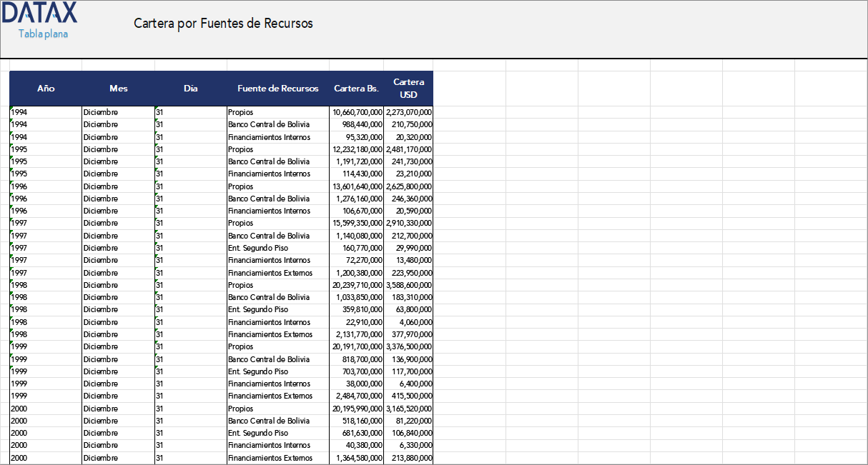Select the Mes column header
Viewport: 868px width, 465px height.
pyautogui.click(x=118, y=88)
